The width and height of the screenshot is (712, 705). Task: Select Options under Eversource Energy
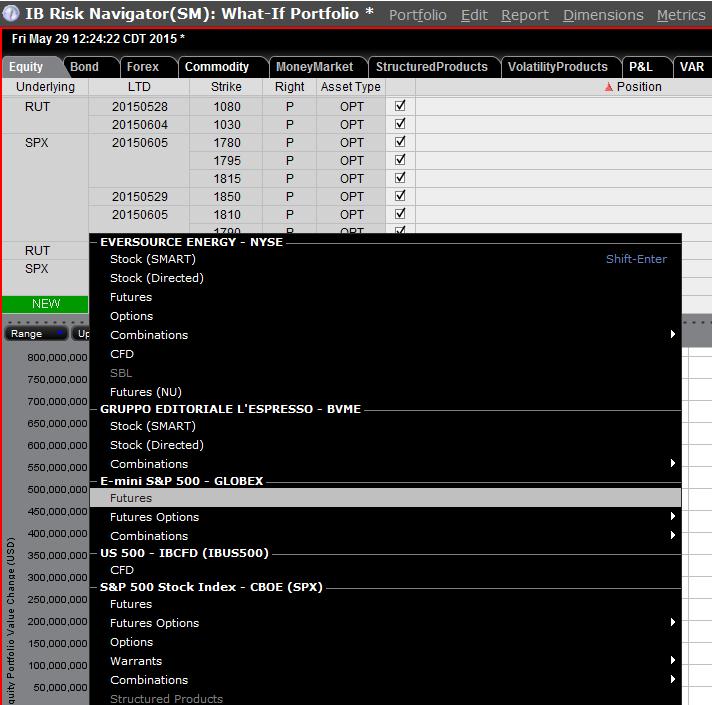385,316
